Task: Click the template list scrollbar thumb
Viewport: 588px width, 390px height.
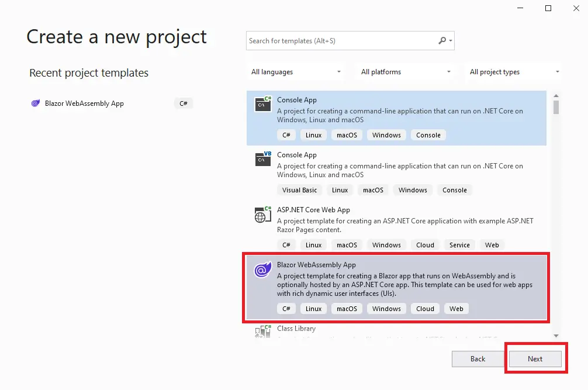Action: coord(556,107)
